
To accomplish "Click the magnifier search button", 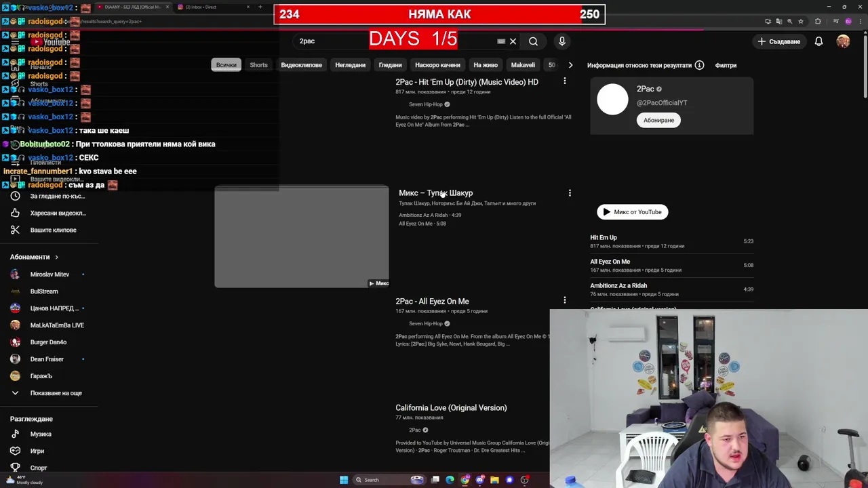I will click(533, 41).
